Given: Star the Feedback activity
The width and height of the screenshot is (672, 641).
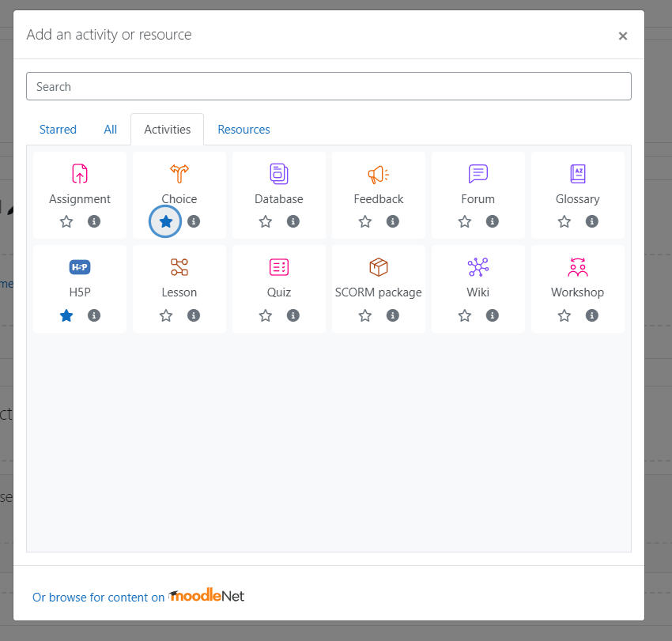Looking at the screenshot, I should point(365,221).
